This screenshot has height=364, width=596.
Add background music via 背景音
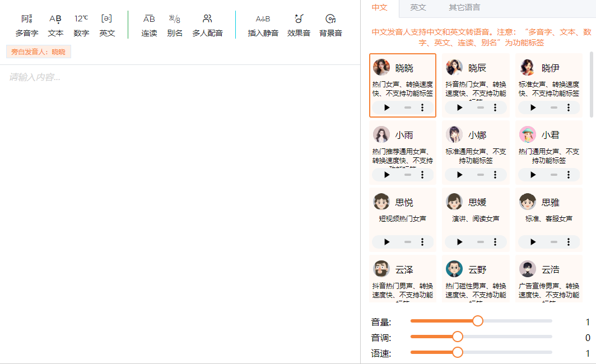click(x=330, y=19)
